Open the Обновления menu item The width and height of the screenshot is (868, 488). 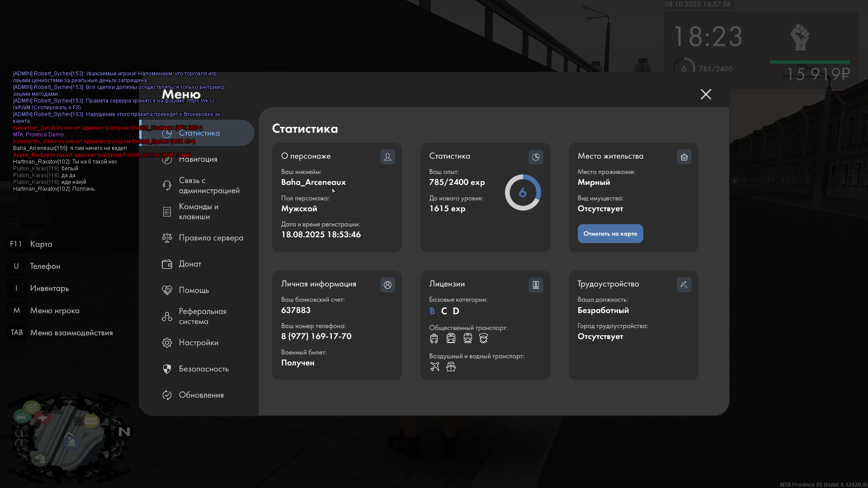[201, 395]
